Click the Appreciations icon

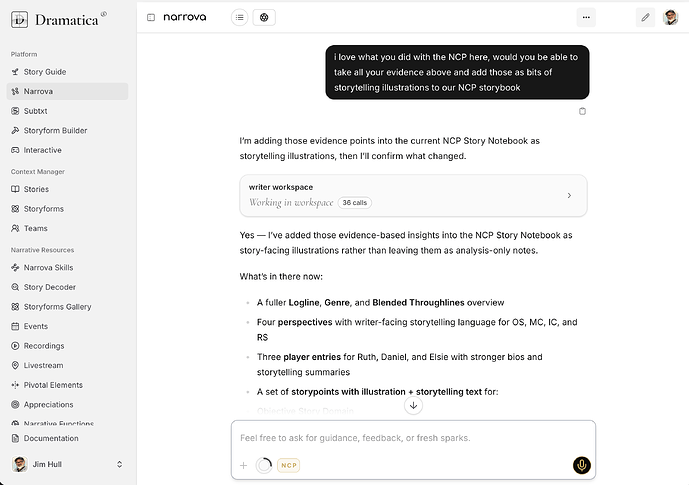15,404
